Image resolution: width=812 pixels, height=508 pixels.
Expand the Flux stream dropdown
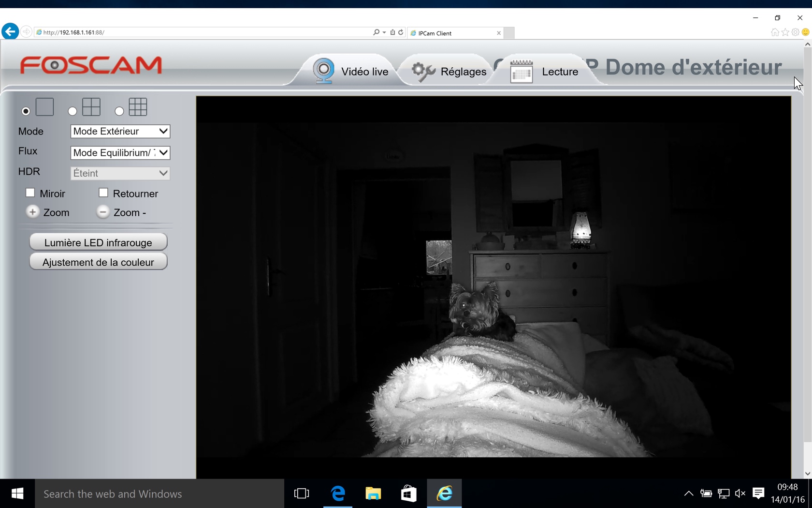[120, 153]
